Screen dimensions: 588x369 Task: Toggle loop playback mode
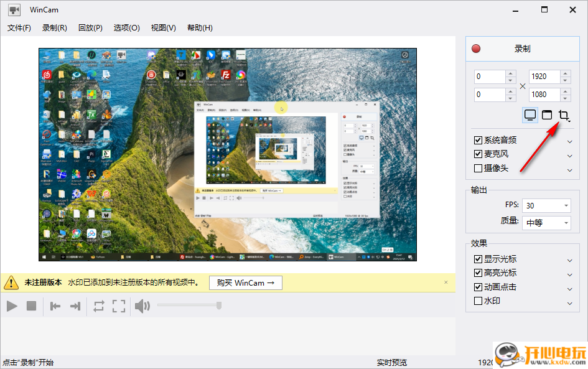pyautogui.click(x=100, y=305)
